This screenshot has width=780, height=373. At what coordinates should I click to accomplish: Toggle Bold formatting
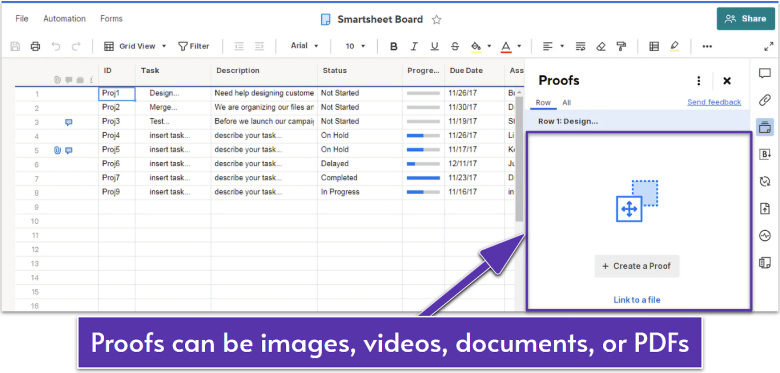tap(393, 46)
